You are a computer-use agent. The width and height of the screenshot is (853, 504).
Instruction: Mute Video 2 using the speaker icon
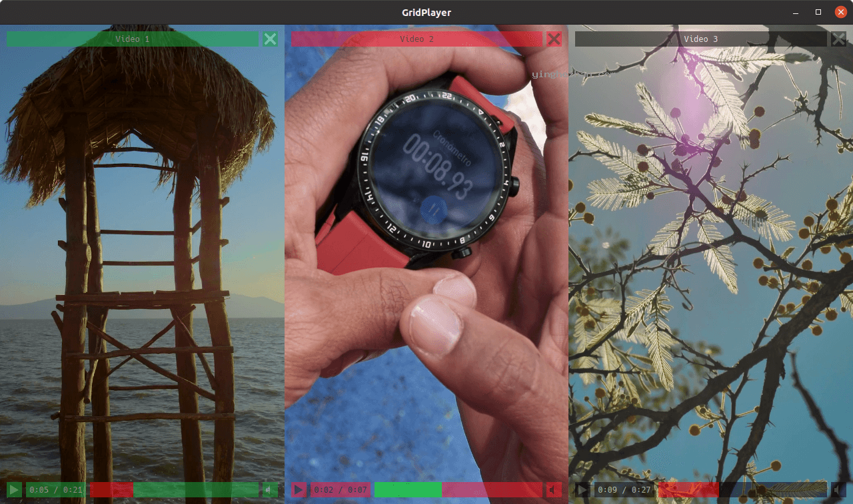[554, 490]
